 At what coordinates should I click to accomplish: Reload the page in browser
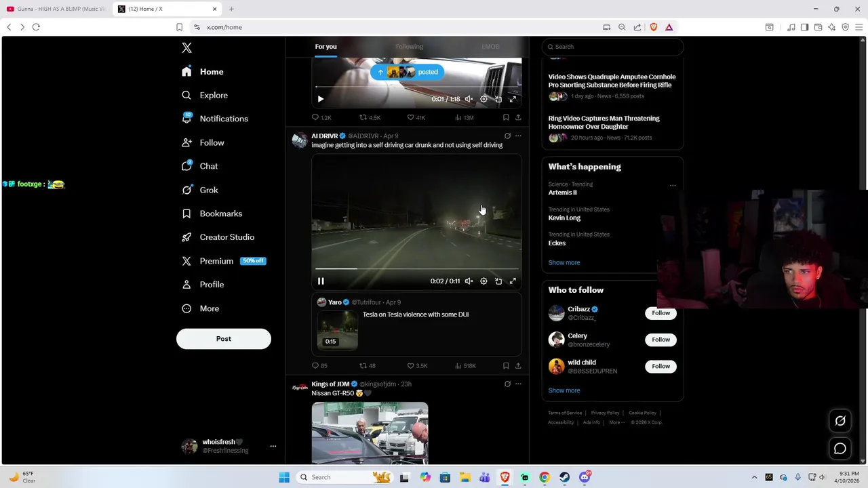pos(36,27)
